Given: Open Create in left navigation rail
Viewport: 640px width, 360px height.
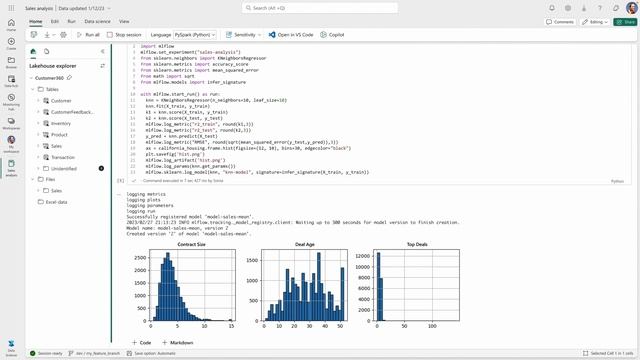Looking at the screenshot, I should pos(11,44).
